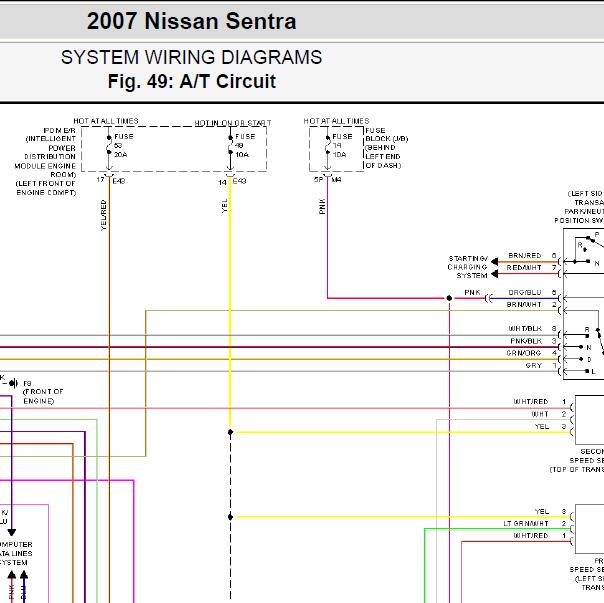Click the "L" switch position label
Screen dimensions: 604x603
tap(593, 372)
